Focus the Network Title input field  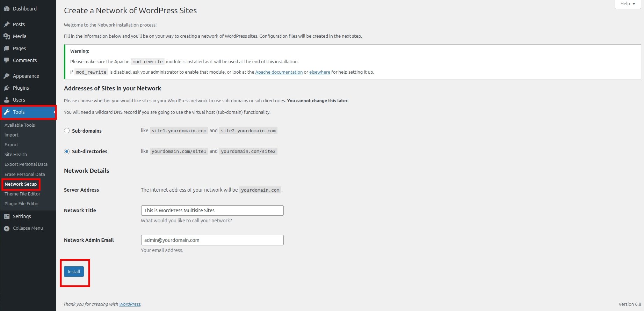pos(212,210)
